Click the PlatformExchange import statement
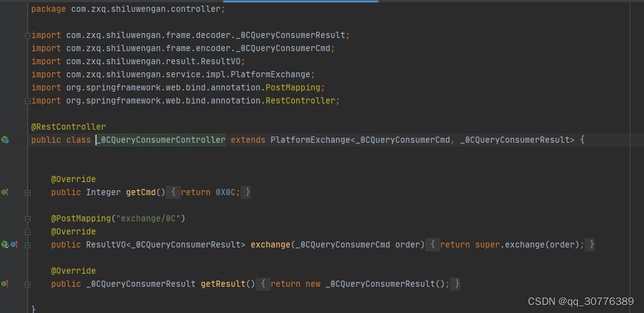The image size is (644, 313). point(173,75)
